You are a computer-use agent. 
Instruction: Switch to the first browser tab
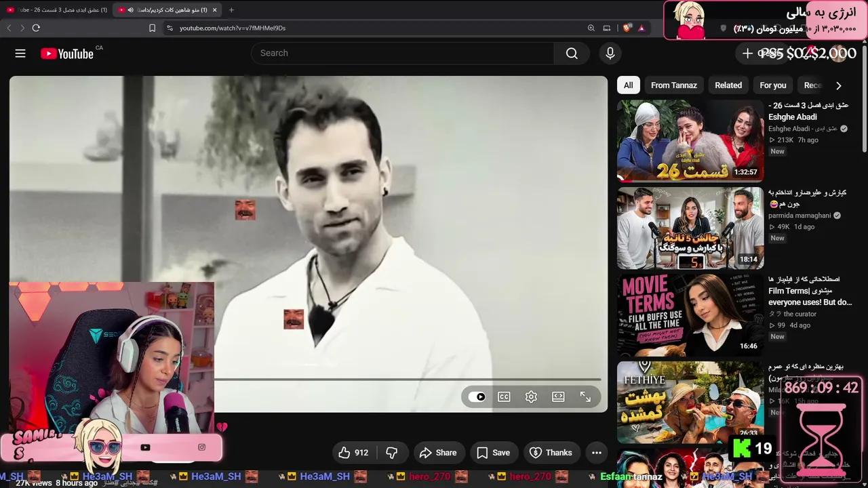(x=56, y=10)
